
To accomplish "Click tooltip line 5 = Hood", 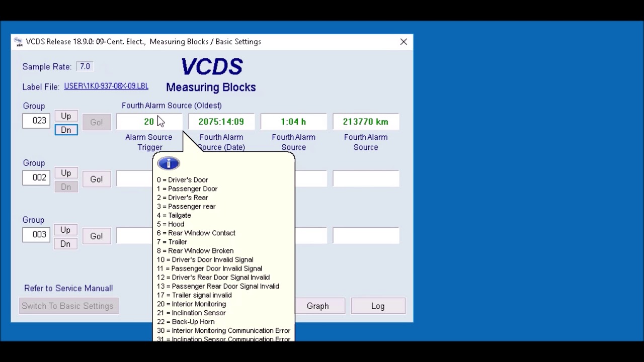I will click(171, 224).
